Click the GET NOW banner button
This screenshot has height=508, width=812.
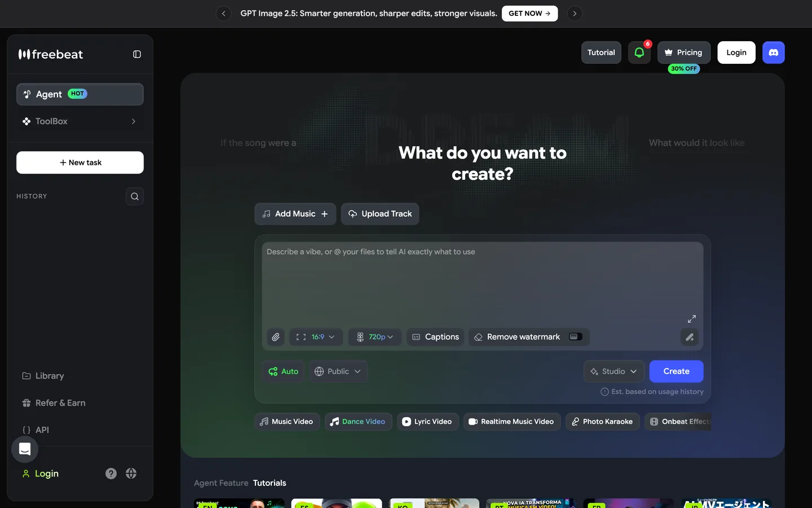529,14
